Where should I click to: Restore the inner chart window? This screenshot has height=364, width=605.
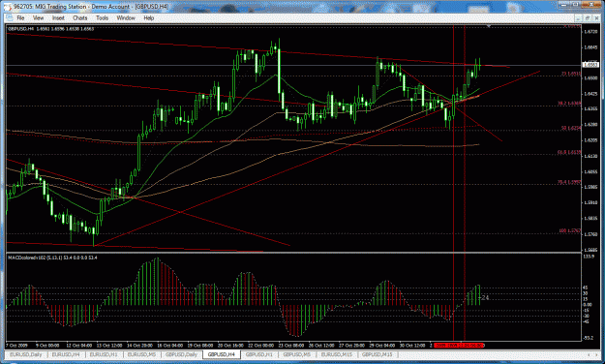[588, 18]
